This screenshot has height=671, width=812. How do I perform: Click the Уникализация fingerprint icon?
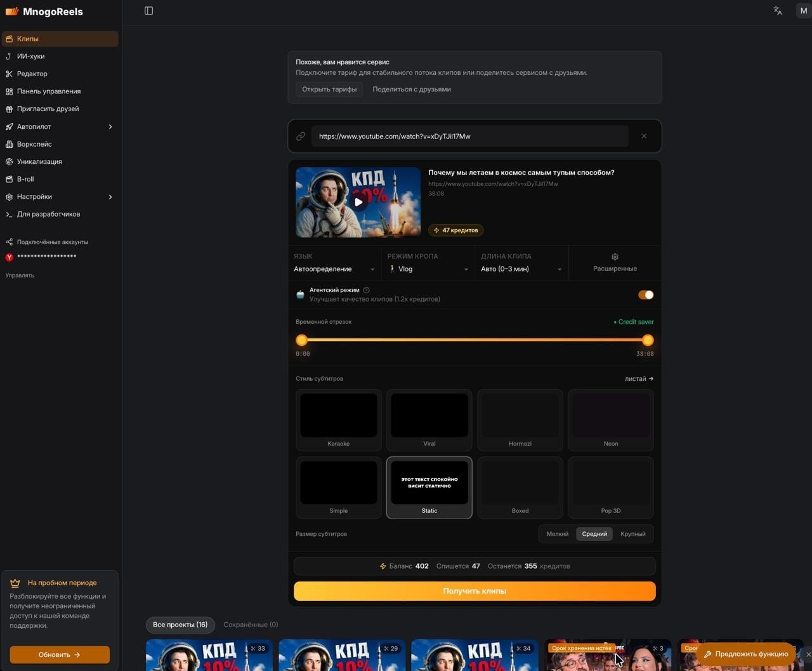coord(9,162)
